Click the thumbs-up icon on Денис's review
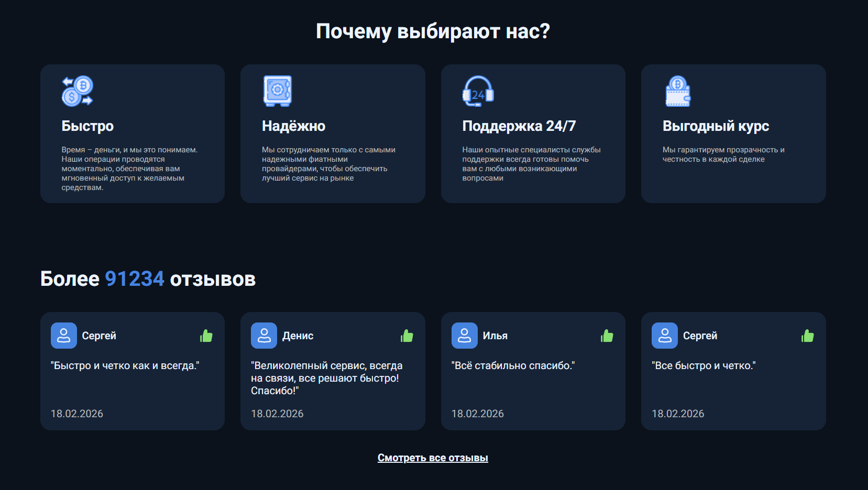The image size is (868, 490). click(x=407, y=336)
